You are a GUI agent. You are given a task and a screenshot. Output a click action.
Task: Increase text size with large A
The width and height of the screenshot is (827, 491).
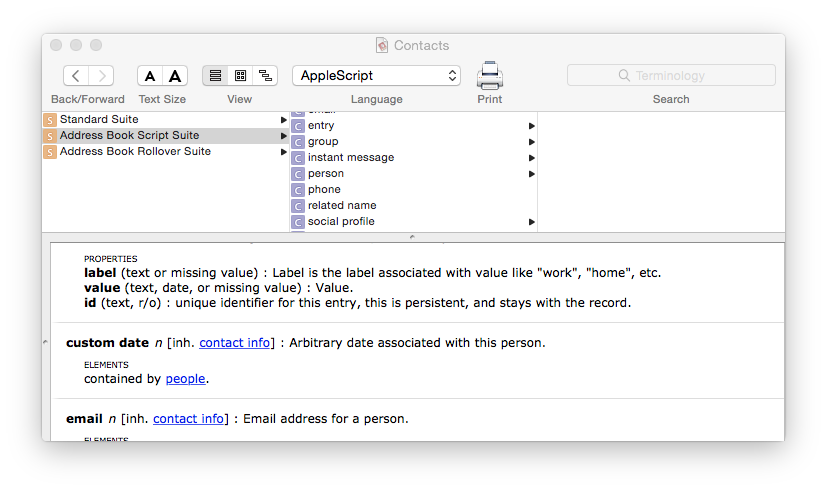pyautogui.click(x=175, y=76)
